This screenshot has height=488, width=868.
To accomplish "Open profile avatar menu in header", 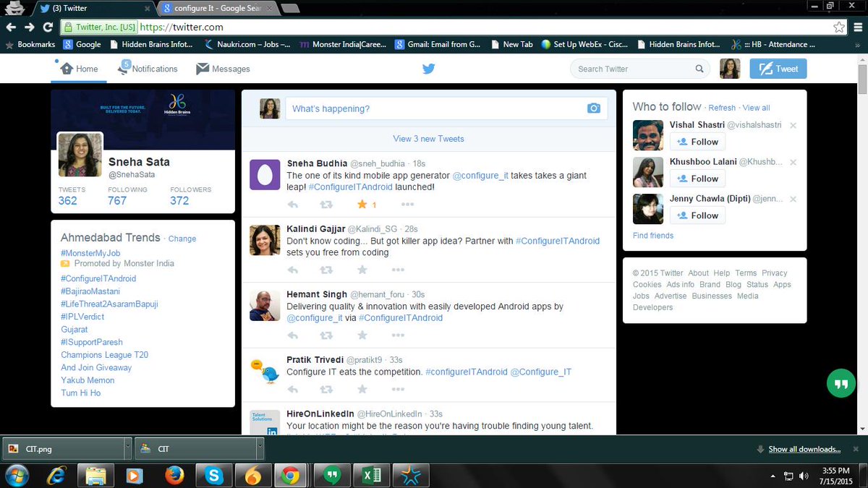I will pos(730,69).
